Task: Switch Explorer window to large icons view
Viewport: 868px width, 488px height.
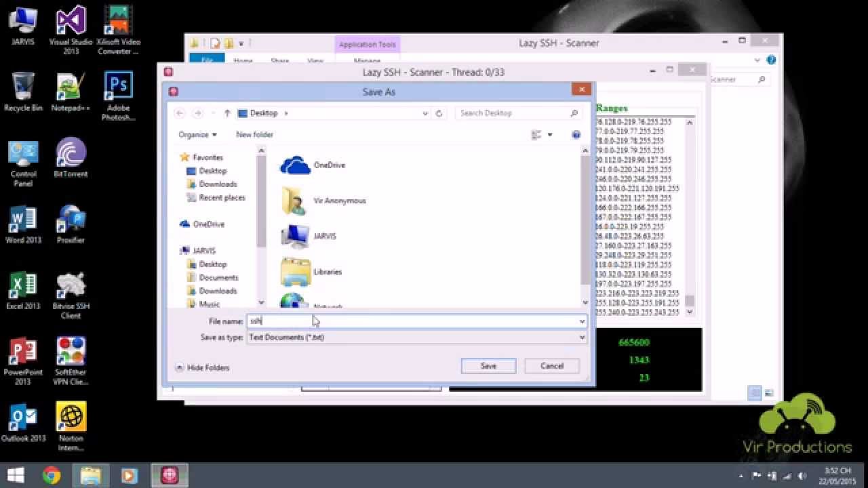Action: tap(768, 393)
